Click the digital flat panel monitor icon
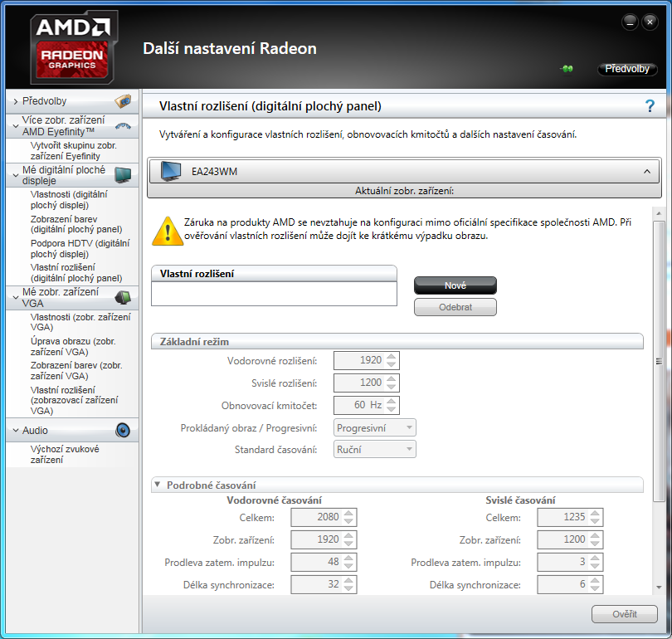 (123, 174)
